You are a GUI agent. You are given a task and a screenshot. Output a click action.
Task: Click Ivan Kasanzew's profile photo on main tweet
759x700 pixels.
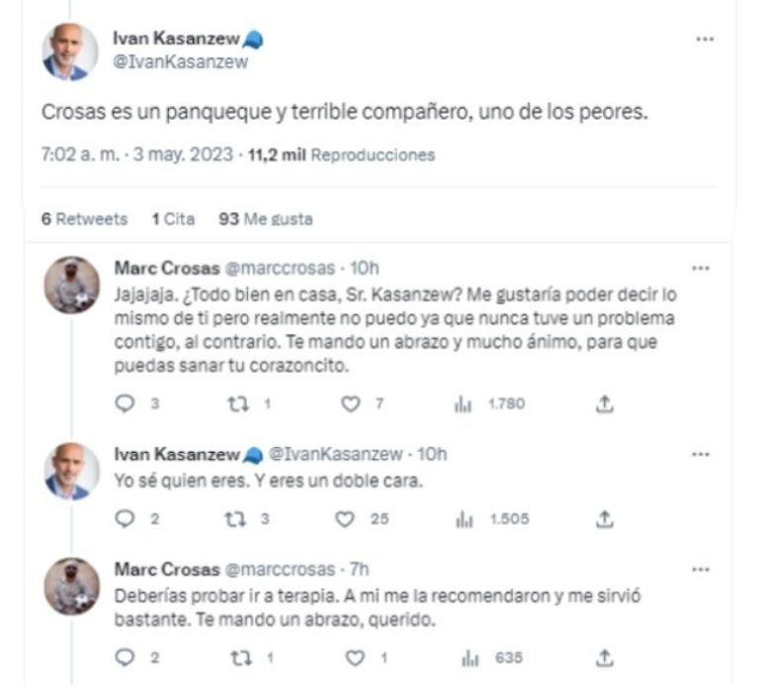coord(70,51)
